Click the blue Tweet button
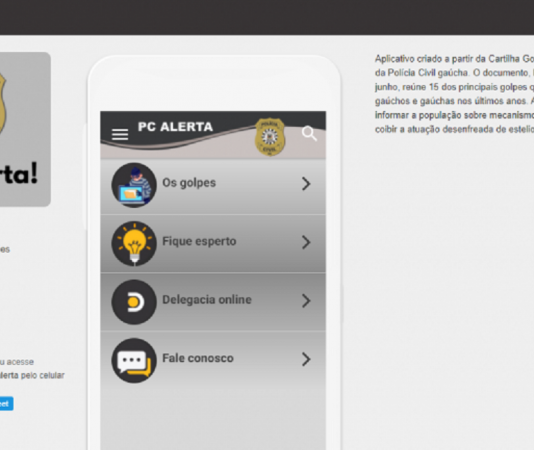The width and height of the screenshot is (534, 450). 6,404
